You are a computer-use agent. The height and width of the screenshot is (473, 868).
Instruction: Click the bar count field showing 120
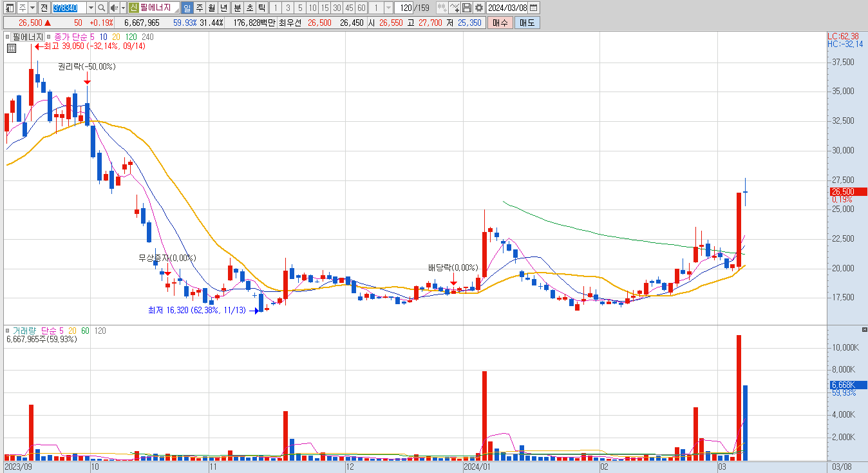pyautogui.click(x=404, y=8)
